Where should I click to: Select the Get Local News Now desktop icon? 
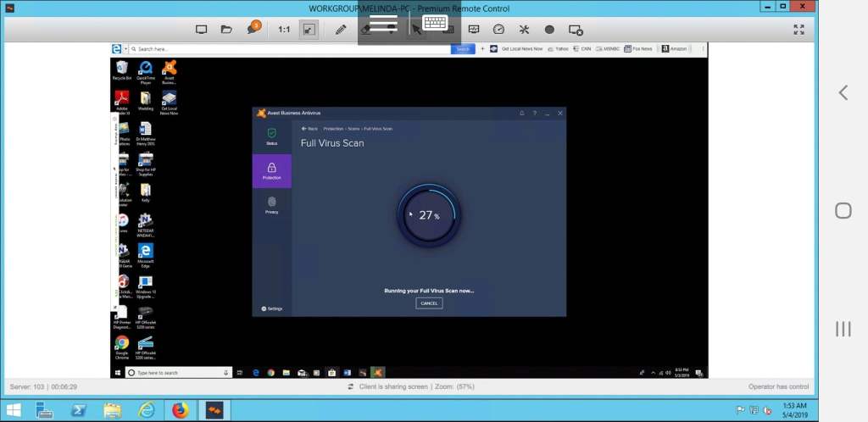pos(169,103)
